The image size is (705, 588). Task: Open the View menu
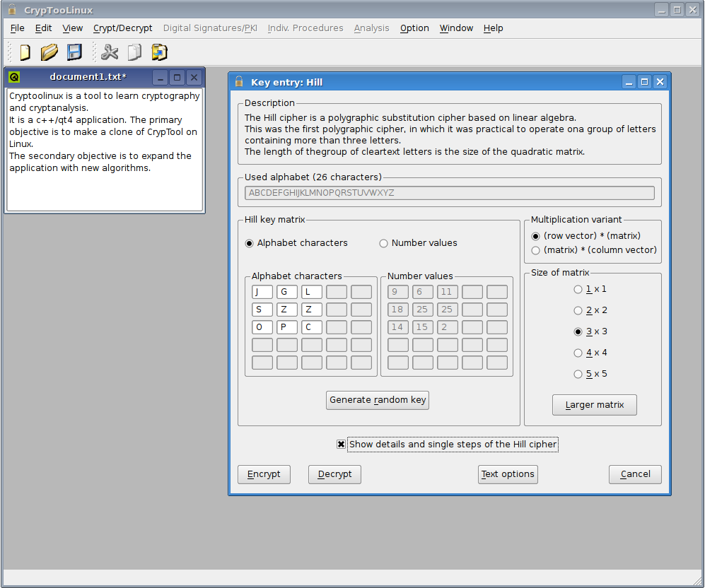pos(72,28)
